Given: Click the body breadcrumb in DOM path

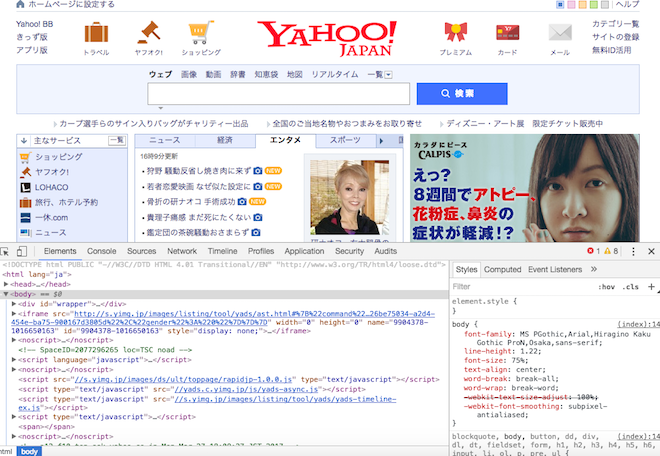Looking at the screenshot, I should coord(29,451).
